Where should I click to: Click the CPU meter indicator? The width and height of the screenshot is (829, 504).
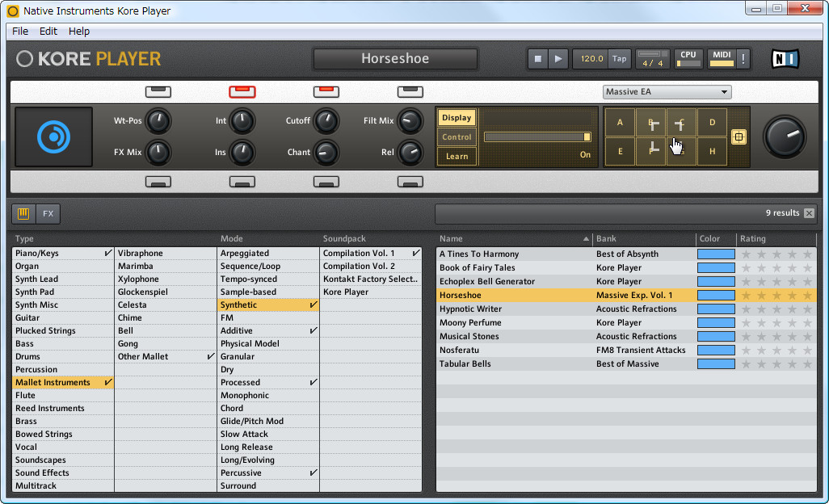[688, 59]
